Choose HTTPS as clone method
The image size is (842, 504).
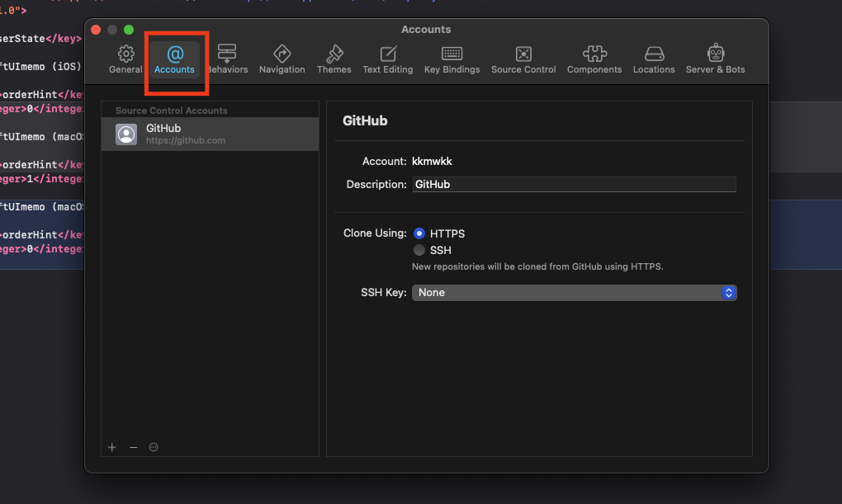[x=419, y=233]
